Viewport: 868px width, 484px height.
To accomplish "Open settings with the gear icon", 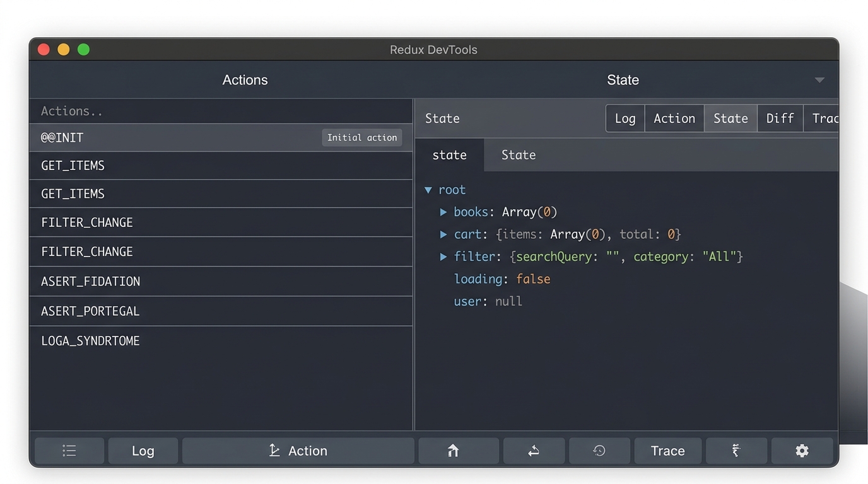I will click(x=802, y=451).
